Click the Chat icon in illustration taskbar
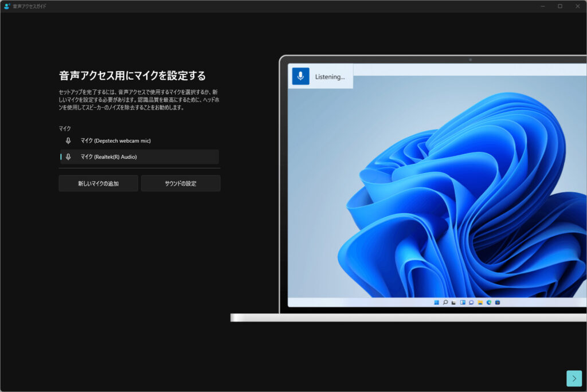Viewport: 587px width, 392px height. click(x=471, y=302)
